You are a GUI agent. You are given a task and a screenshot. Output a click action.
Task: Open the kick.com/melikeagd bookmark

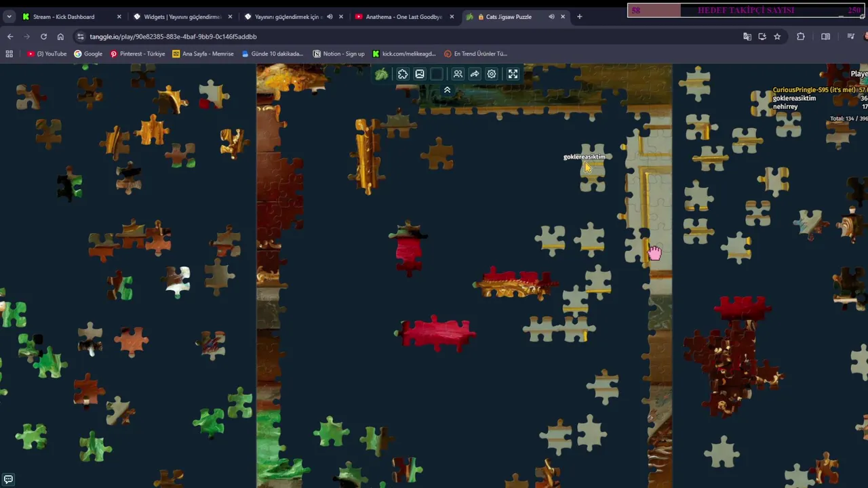pos(403,54)
